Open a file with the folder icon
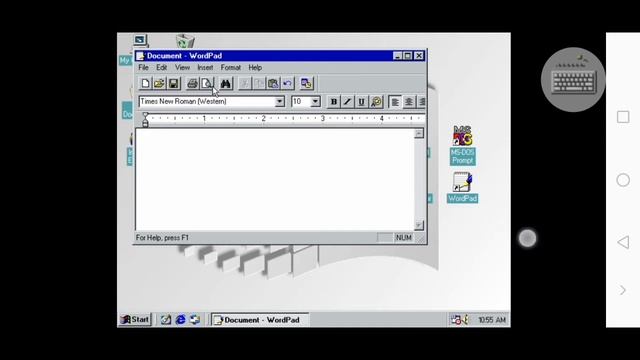 pos(159,84)
